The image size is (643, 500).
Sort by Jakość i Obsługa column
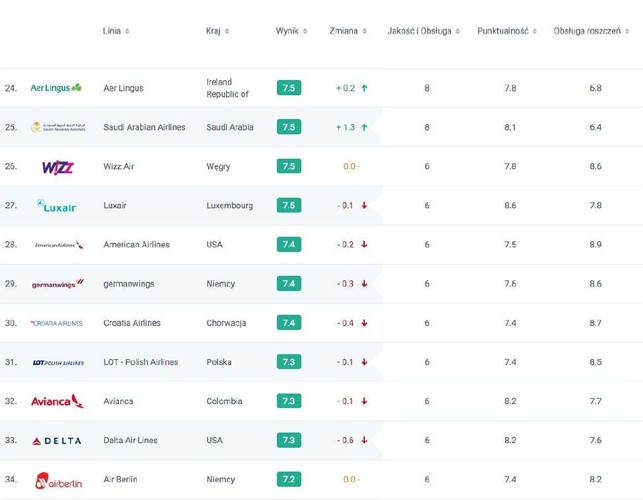(424, 31)
